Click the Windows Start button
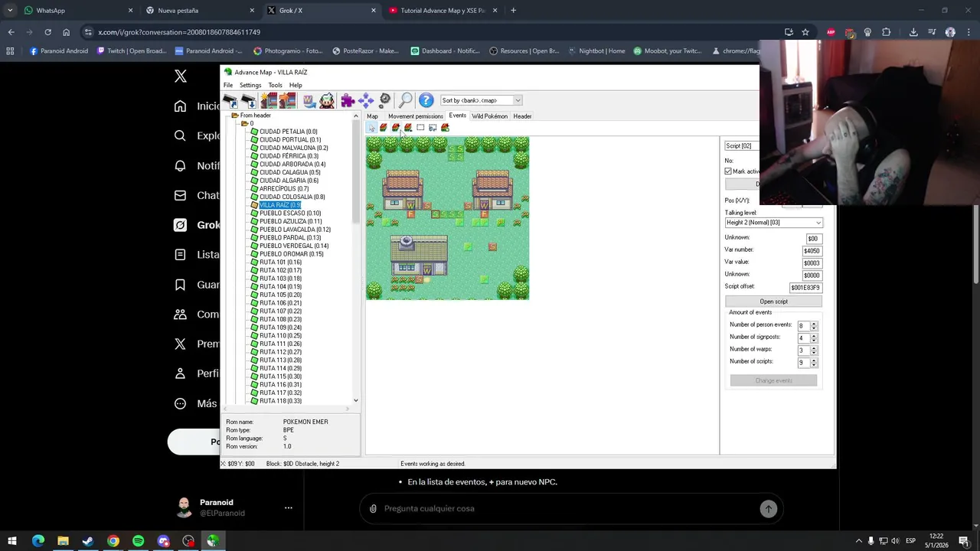 click(x=12, y=541)
